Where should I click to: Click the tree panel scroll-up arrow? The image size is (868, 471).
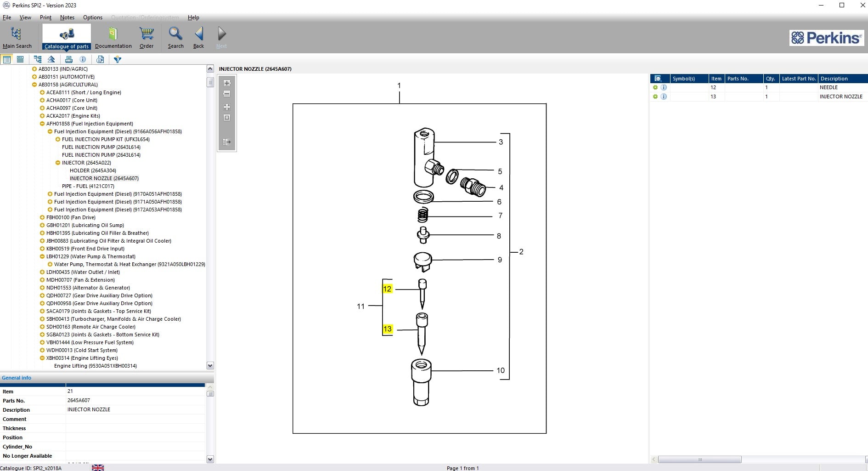tap(210, 69)
